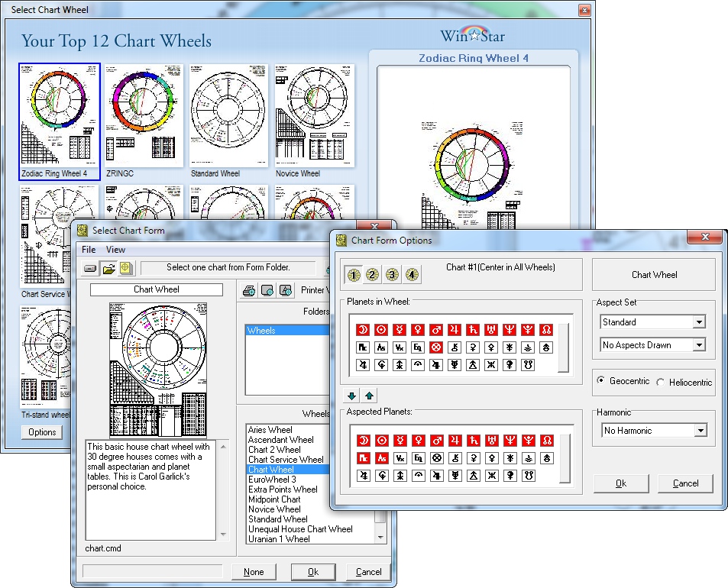Click Cancel button in Select Chart Form
This screenshot has height=588, width=728.
pos(369,572)
